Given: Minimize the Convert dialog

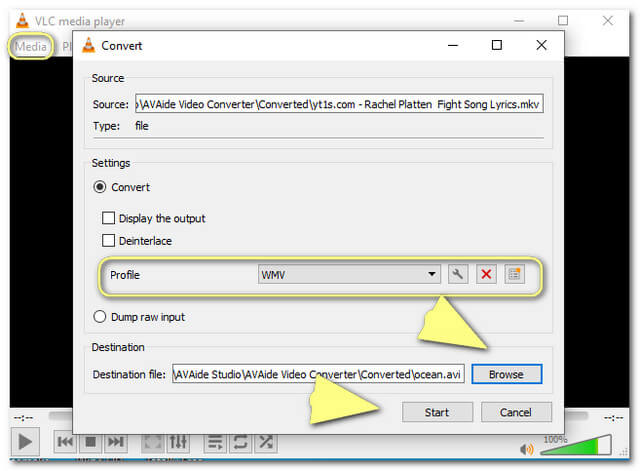Looking at the screenshot, I should point(453,45).
